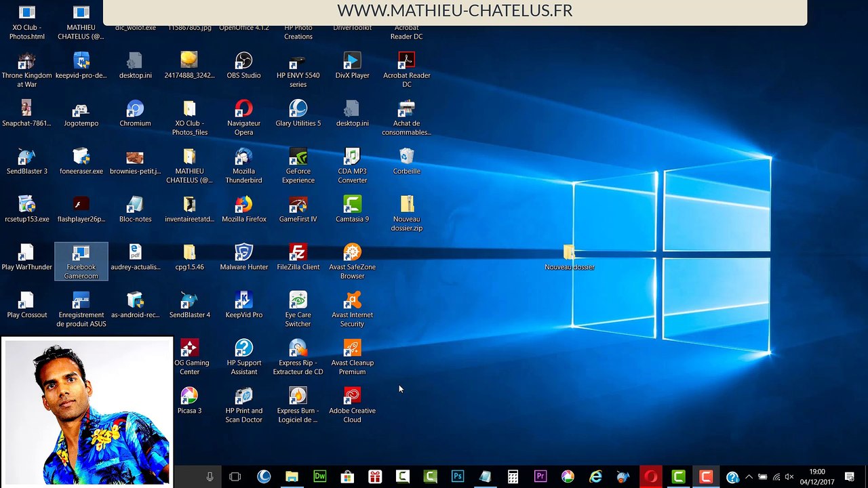
Task: Launch Malware Hunter shortcut
Action: [243, 258]
